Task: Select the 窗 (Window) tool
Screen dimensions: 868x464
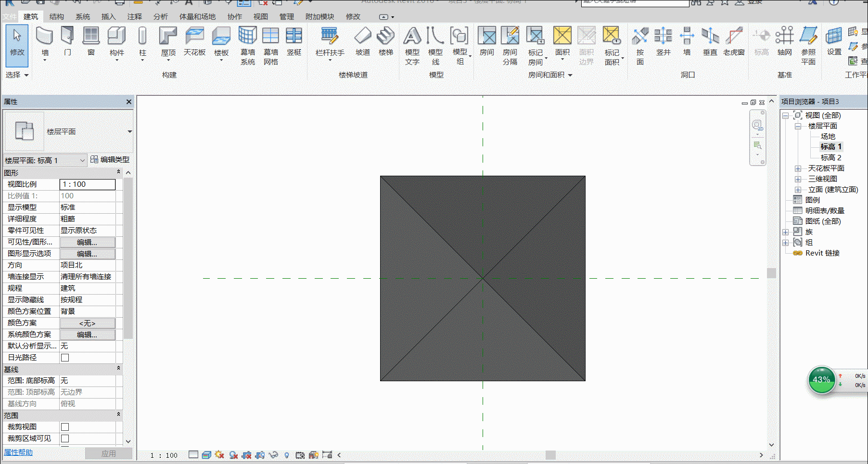Action: [x=91, y=42]
